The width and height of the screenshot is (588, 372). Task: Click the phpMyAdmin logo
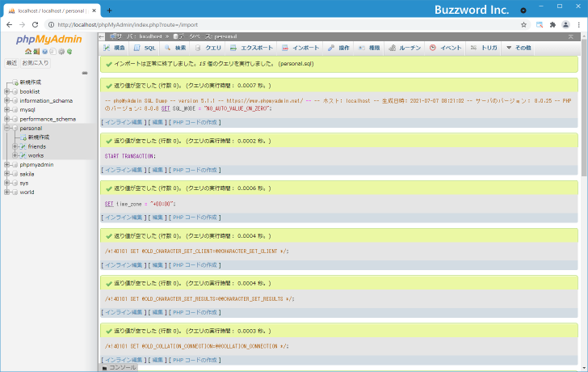(x=48, y=40)
